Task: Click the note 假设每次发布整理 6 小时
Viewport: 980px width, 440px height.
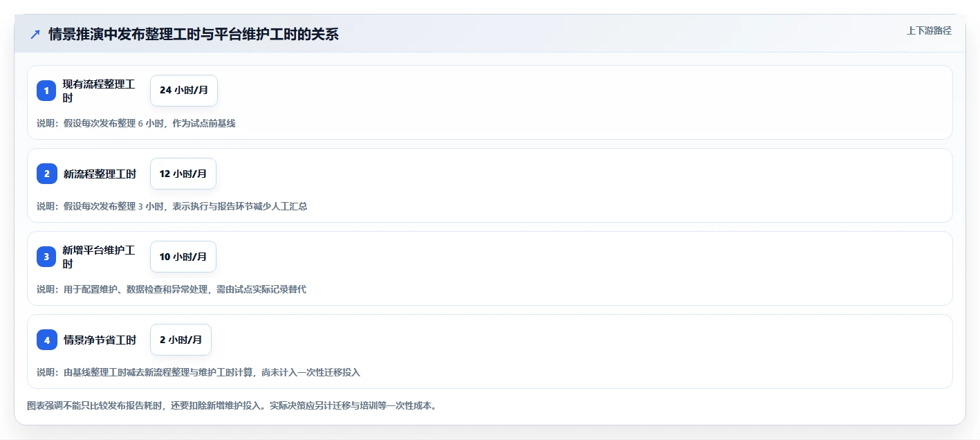Action: [136, 123]
